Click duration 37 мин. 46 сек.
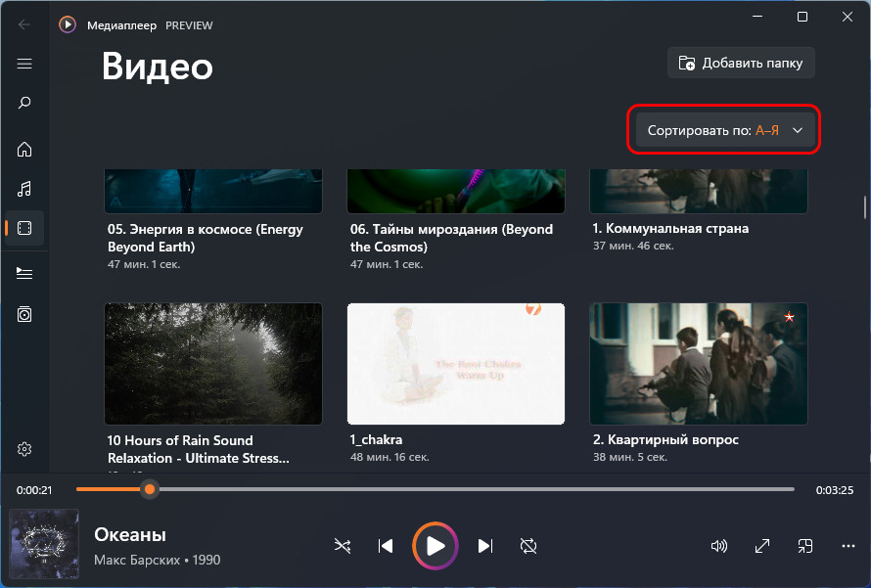This screenshot has height=588, width=871. tap(633, 246)
